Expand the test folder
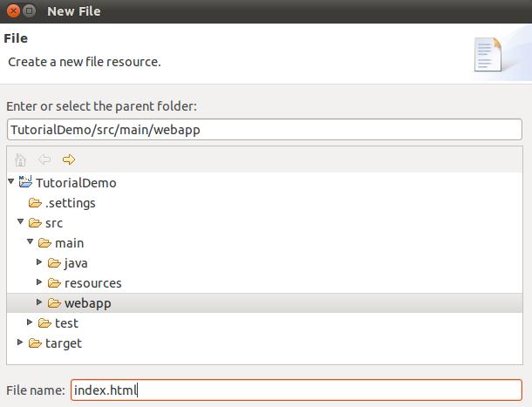The image size is (532, 407). (30, 322)
